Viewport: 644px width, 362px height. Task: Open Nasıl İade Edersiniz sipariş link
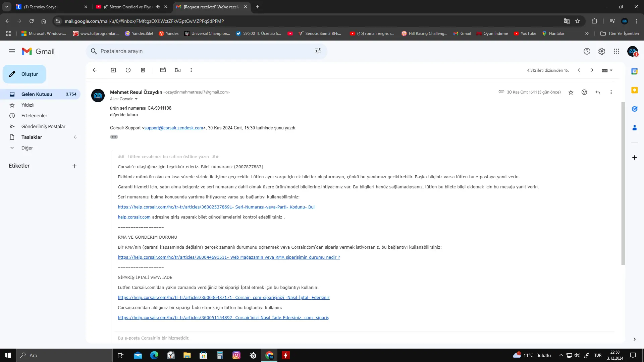(x=223, y=318)
